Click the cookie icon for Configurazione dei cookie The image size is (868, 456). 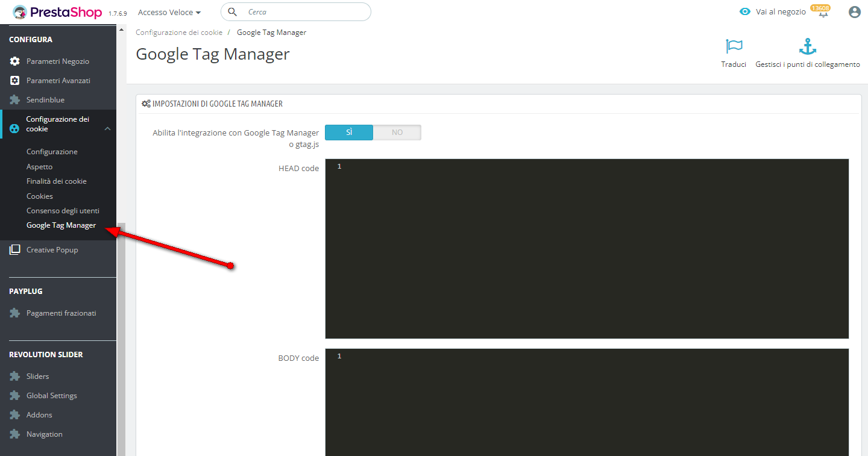pyautogui.click(x=15, y=128)
